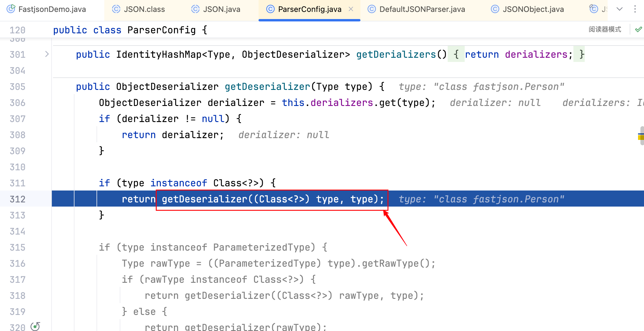
Task: Click the recursive call gutter icon on line 320
Action: pos(35,326)
